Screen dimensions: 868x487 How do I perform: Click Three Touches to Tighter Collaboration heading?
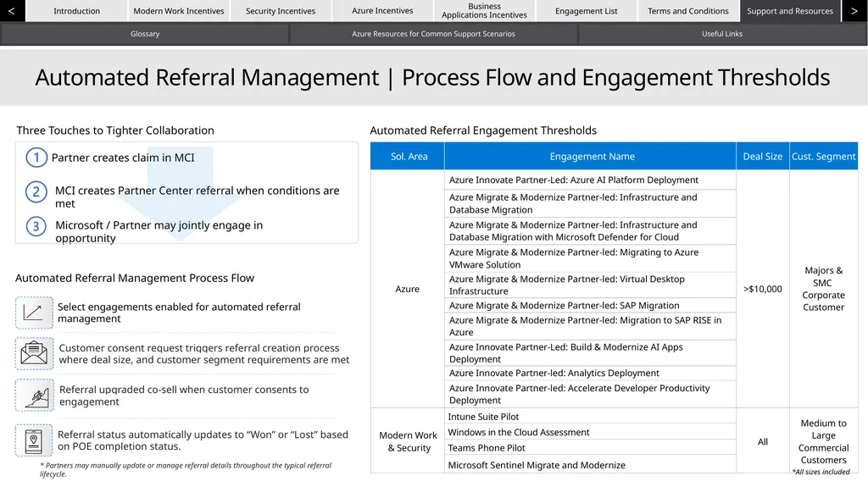(115, 130)
